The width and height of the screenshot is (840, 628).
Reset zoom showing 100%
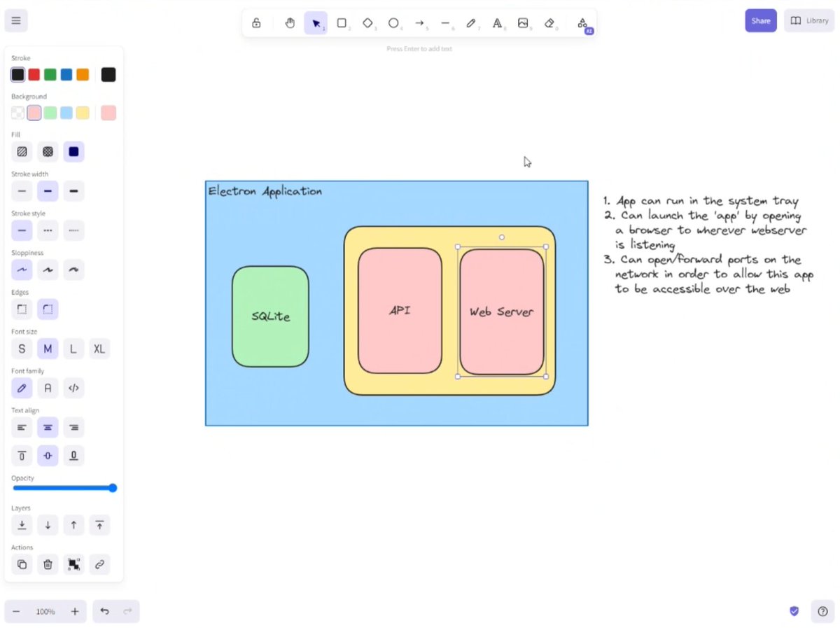click(x=45, y=611)
